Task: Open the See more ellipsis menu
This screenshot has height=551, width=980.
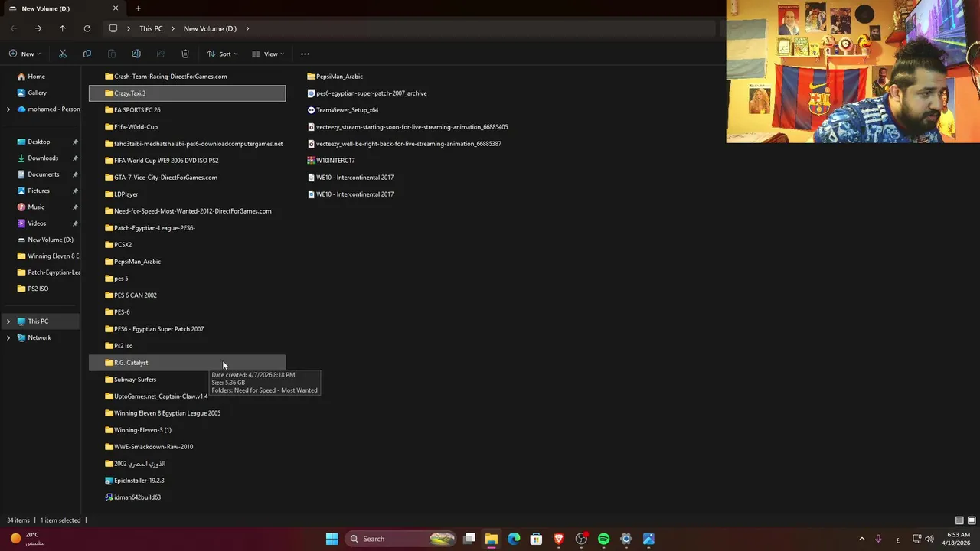Action: pyautogui.click(x=305, y=54)
